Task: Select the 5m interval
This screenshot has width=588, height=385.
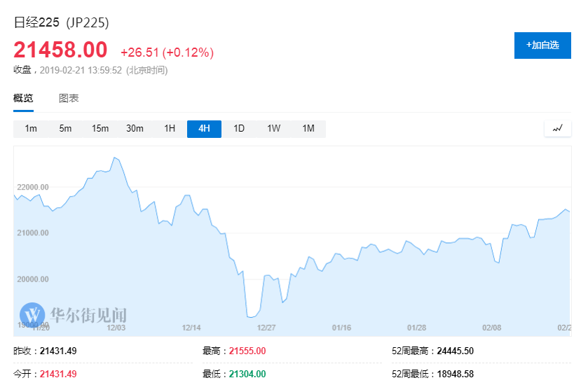Action: point(65,129)
